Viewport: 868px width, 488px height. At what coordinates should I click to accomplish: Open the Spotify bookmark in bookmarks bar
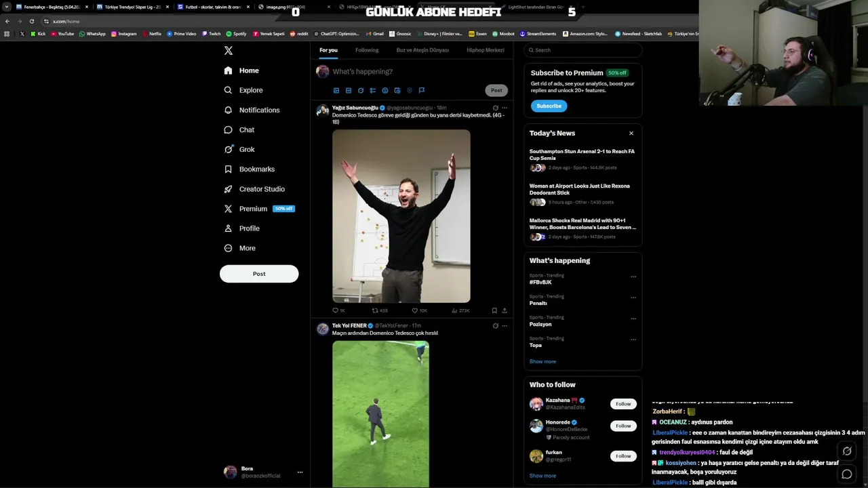coord(237,33)
